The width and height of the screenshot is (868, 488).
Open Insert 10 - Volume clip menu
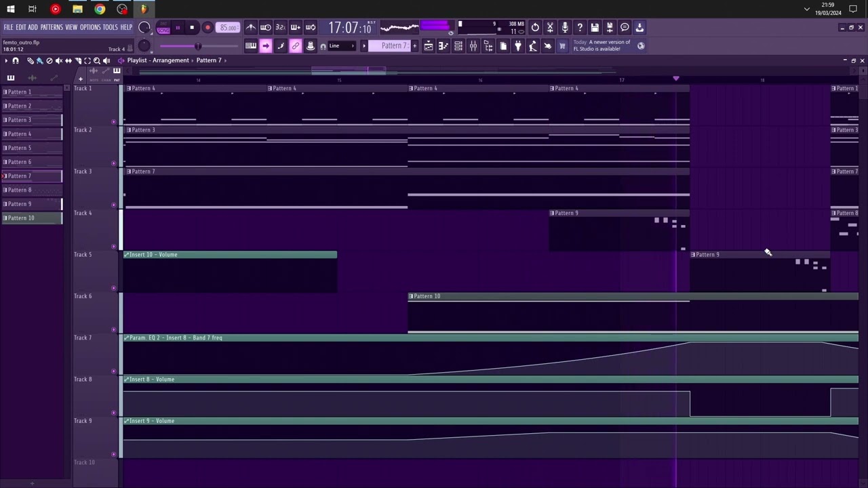(126, 255)
